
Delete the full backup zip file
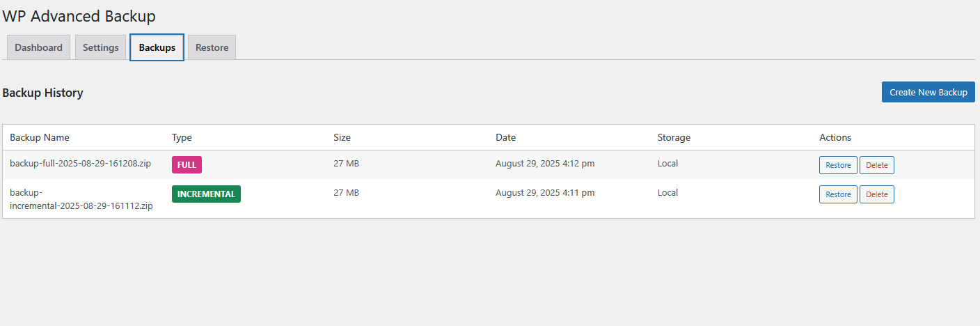coord(877,165)
